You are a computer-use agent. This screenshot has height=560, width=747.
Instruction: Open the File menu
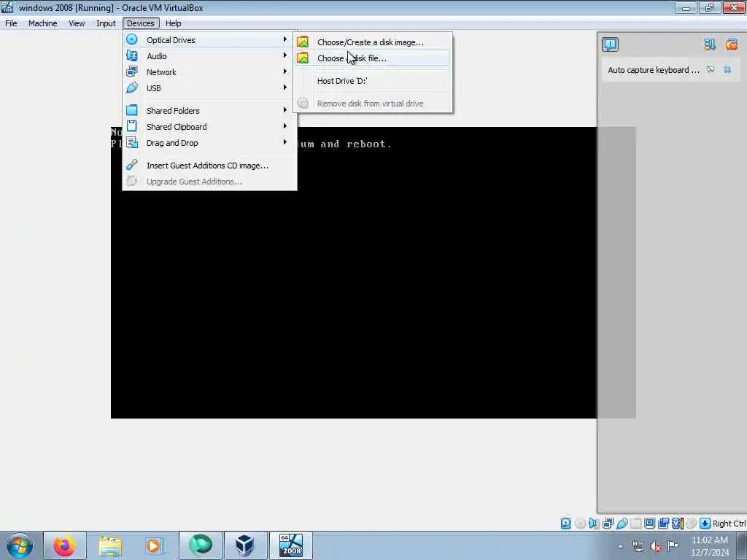11,23
